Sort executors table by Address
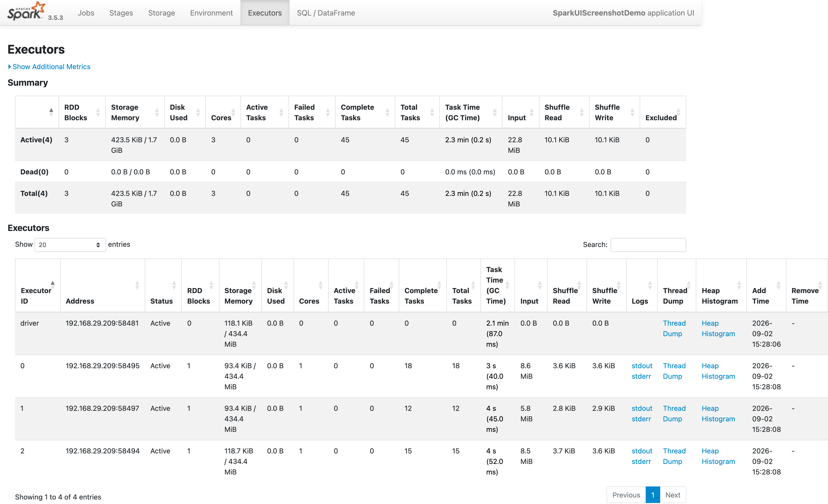 102,286
